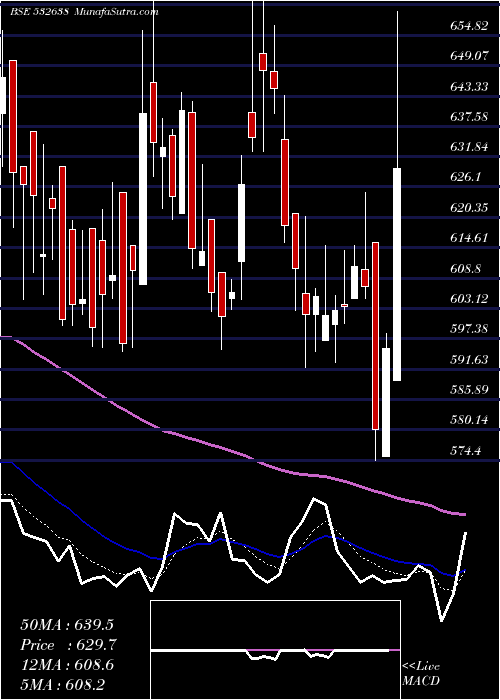Click the 12MA : 608.6 readout
Screen dimensions: 500x700
(x=67, y=665)
